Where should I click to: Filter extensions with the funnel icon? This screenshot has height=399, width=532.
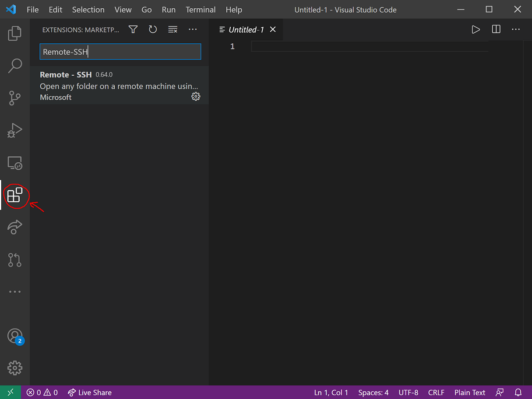click(133, 29)
